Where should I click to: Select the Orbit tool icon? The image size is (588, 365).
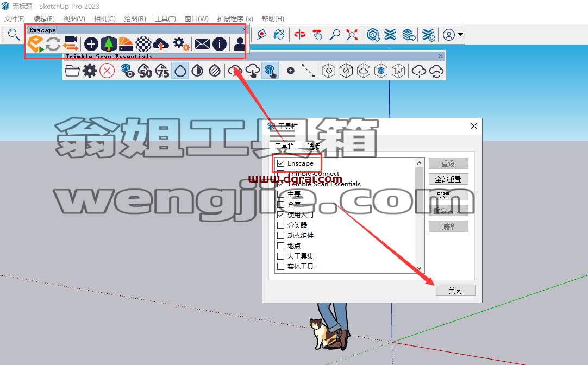coord(299,35)
